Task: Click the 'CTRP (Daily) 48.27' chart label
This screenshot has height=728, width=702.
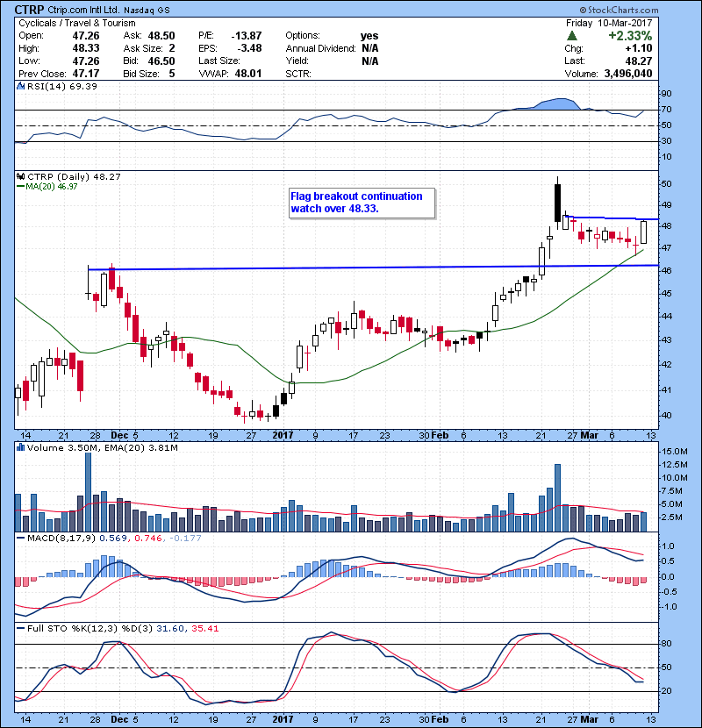Action: point(74,177)
